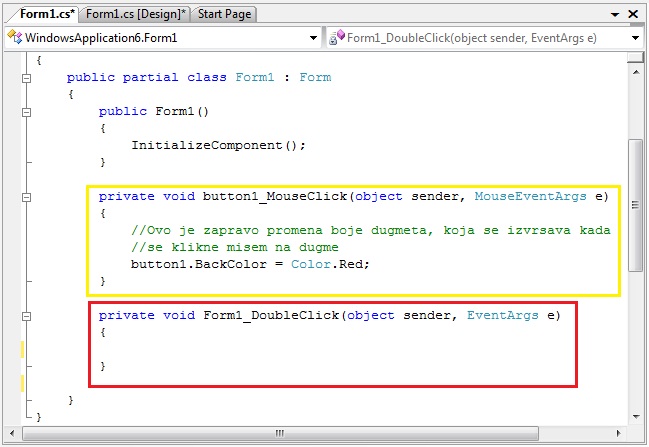Click the method icon beside Form1_DoubleClick

tap(337, 37)
